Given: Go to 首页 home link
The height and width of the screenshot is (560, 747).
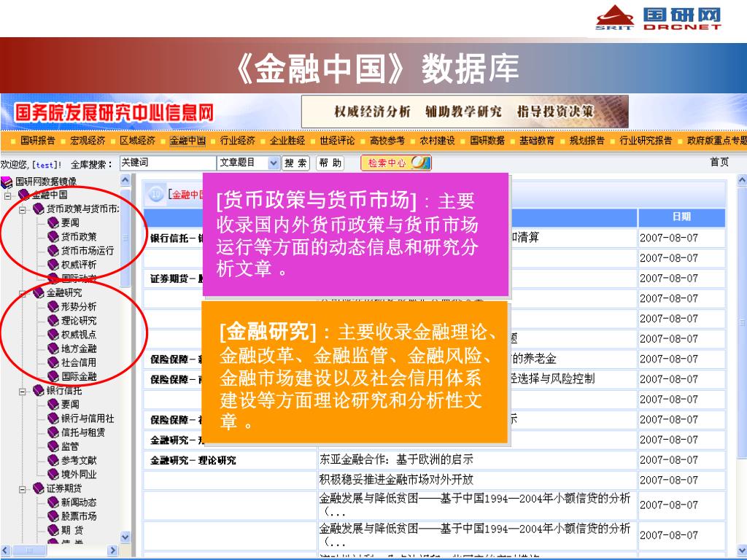Looking at the screenshot, I should coord(719,163).
